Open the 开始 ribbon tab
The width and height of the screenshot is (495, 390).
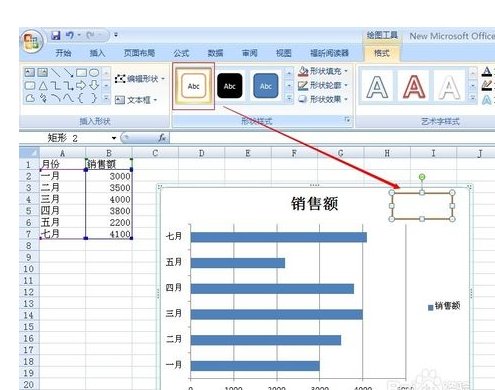point(63,53)
